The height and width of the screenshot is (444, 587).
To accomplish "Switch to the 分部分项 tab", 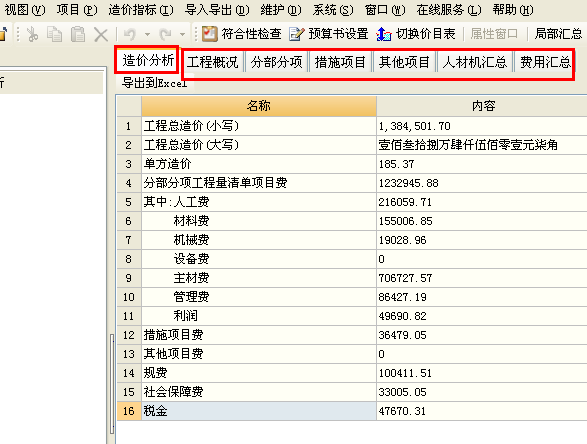I will coord(276,62).
